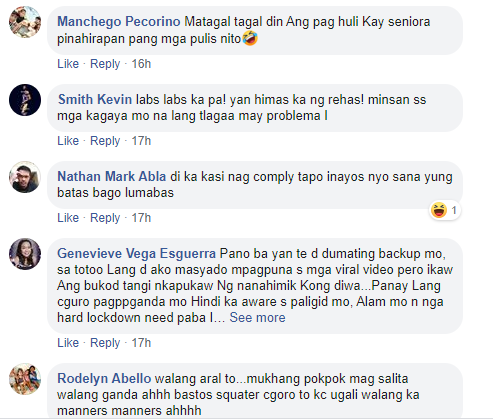Reply to Nathan Mark Abla's comment
493x419 pixels.
click(x=105, y=218)
